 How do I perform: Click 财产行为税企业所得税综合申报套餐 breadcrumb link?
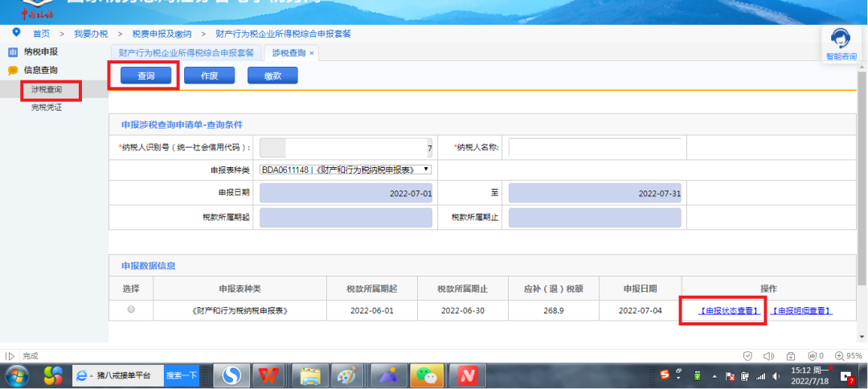284,34
